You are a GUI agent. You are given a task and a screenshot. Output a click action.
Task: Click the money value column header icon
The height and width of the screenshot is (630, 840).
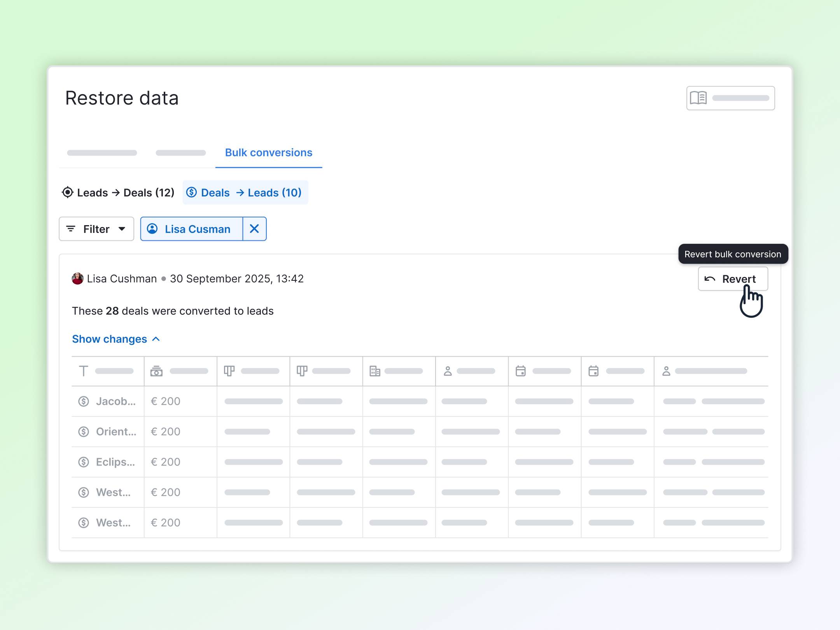click(156, 371)
